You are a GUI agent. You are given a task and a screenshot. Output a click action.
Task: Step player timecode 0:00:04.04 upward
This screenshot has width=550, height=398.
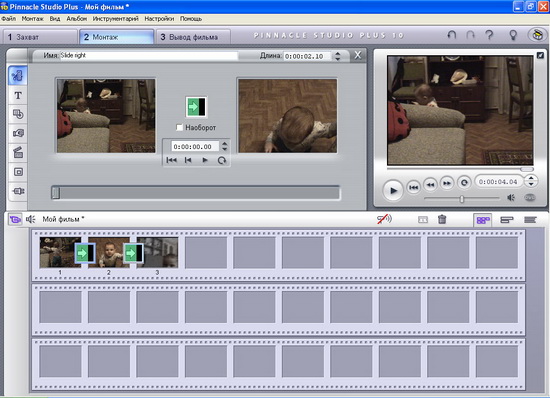coord(531,179)
